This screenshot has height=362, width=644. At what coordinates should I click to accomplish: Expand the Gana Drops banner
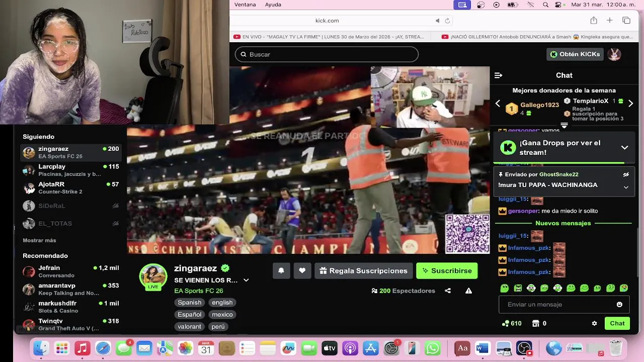(x=624, y=147)
